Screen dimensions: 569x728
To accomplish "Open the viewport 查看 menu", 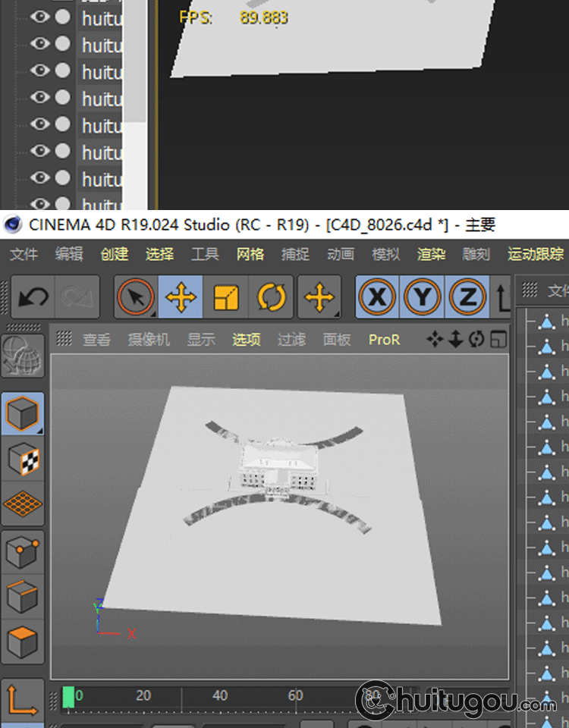I will click(x=96, y=340).
